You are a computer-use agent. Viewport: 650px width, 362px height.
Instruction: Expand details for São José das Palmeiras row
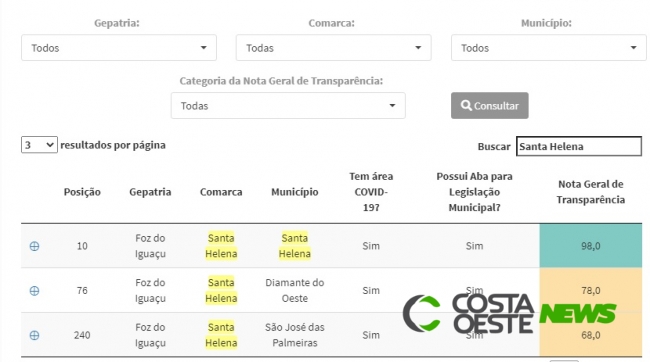pyautogui.click(x=34, y=335)
